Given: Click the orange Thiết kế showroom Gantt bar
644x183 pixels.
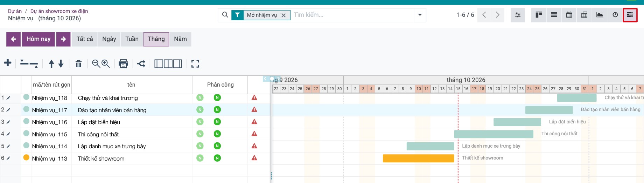Looking at the screenshot, I should point(418,158).
